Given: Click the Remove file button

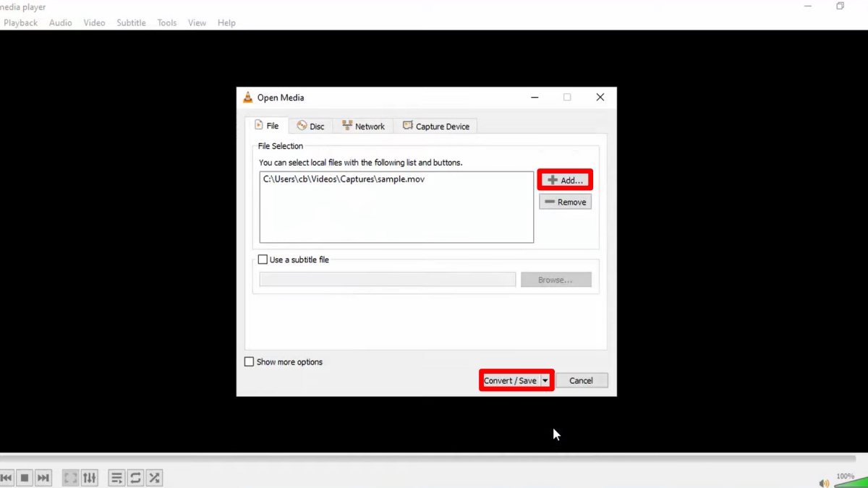Looking at the screenshot, I should coord(565,202).
